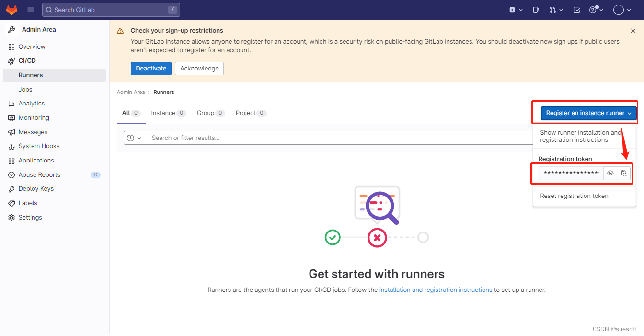Click the Admin Area breadcrumb link
Viewport: 644px width, 336px height.
pyautogui.click(x=131, y=92)
